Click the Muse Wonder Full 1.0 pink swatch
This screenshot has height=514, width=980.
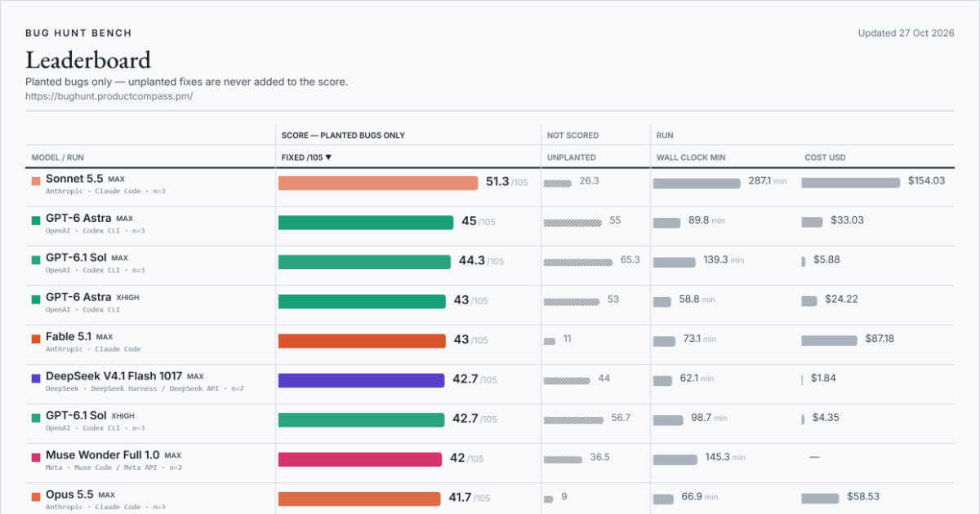[x=36, y=458]
